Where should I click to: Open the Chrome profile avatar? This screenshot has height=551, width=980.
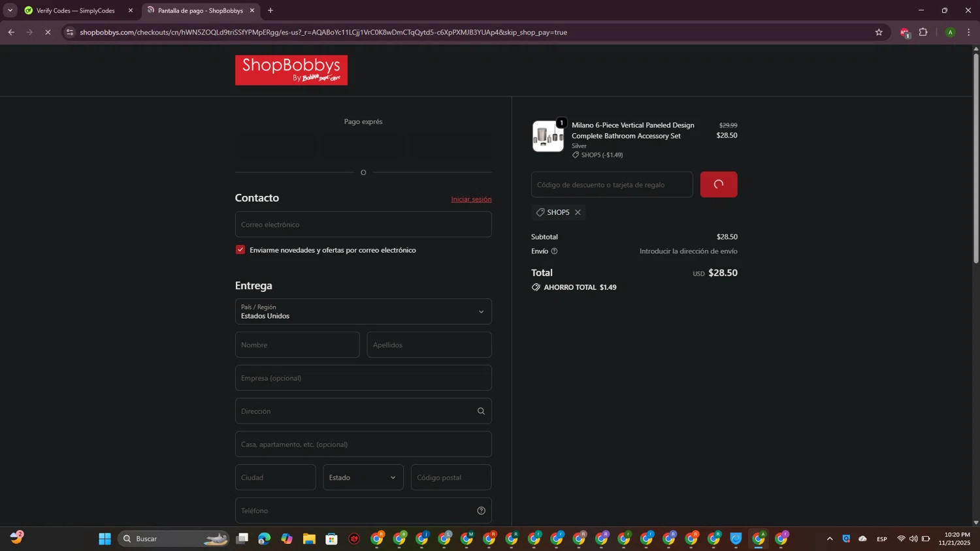point(950,32)
